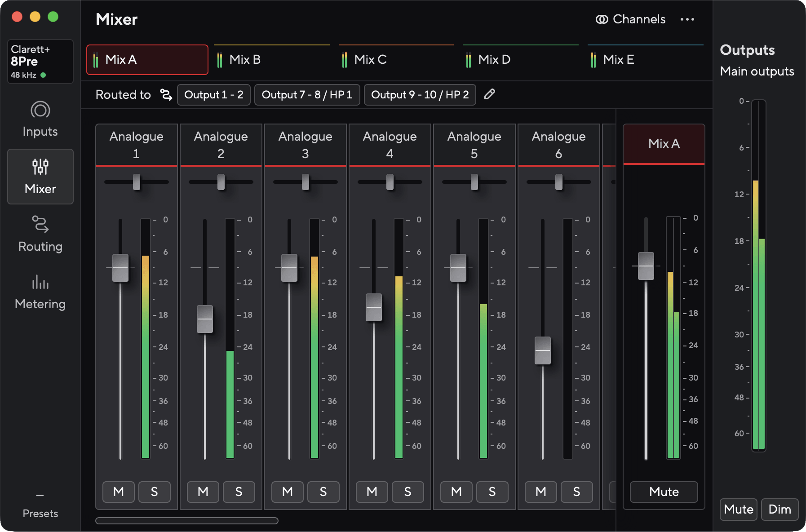Click the horizontal channel scrollbar

pos(187,521)
